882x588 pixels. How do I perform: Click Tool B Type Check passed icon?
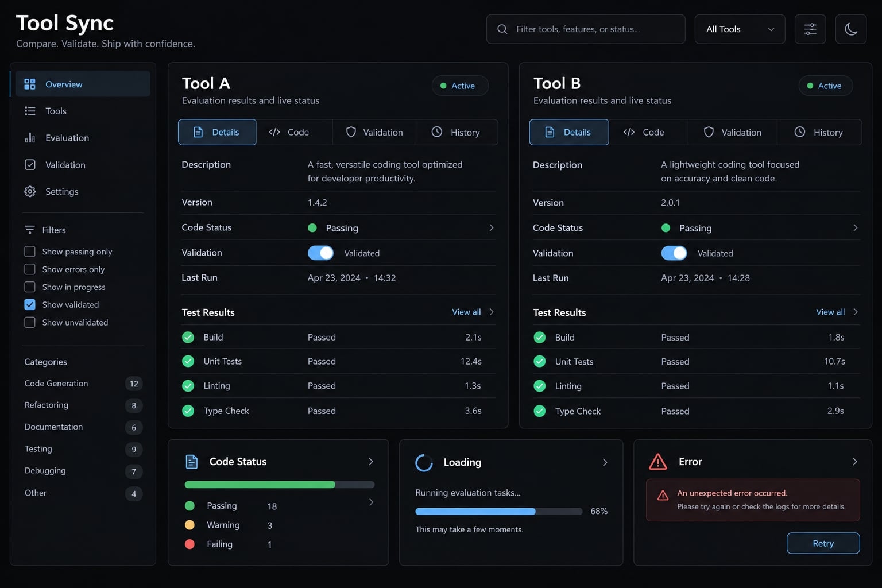540,411
